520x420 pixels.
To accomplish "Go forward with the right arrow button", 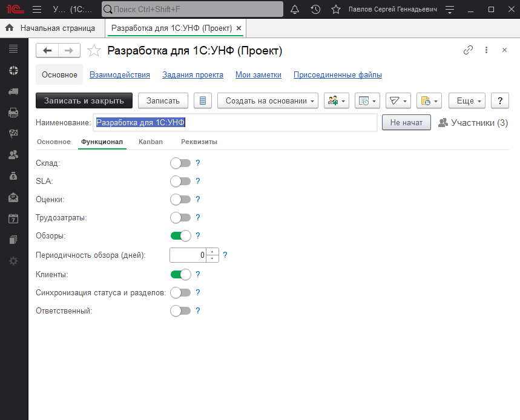I will click(69, 50).
